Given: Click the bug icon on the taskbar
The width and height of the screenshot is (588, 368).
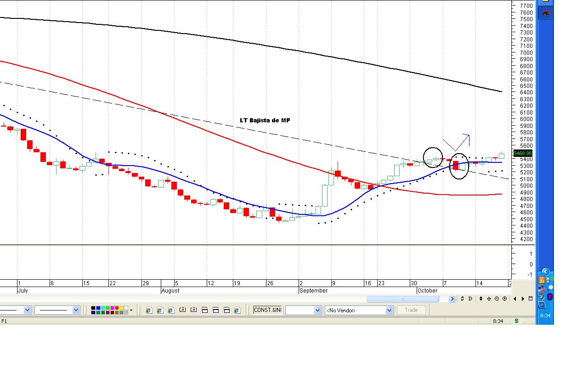Looking at the screenshot, I should (546, 13).
